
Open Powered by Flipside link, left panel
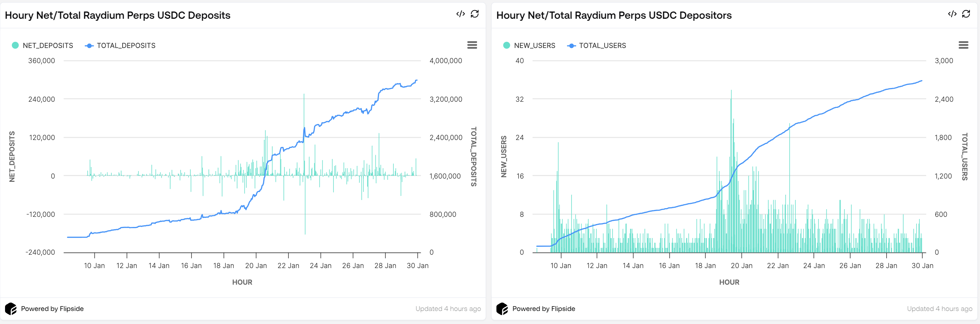tap(52, 309)
